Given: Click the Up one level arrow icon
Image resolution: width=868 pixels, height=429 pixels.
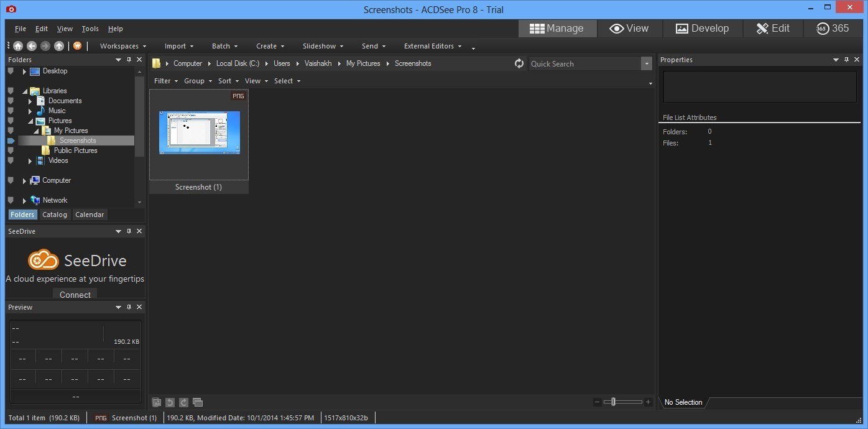Looking at the screenshot, I should point(58,46).
